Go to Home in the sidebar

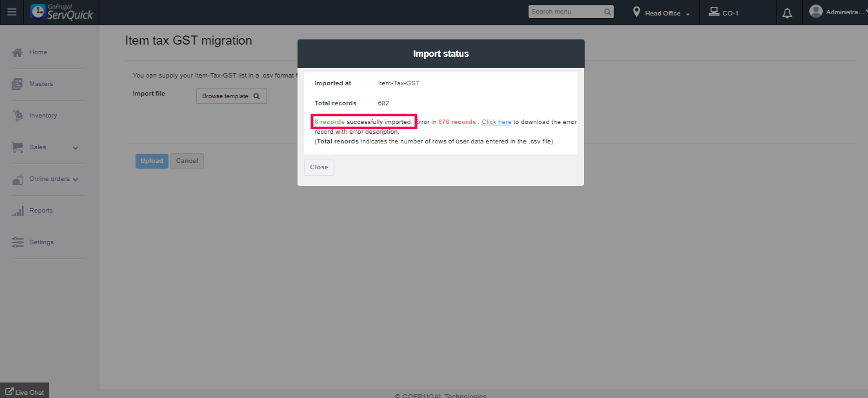[38, 52]
